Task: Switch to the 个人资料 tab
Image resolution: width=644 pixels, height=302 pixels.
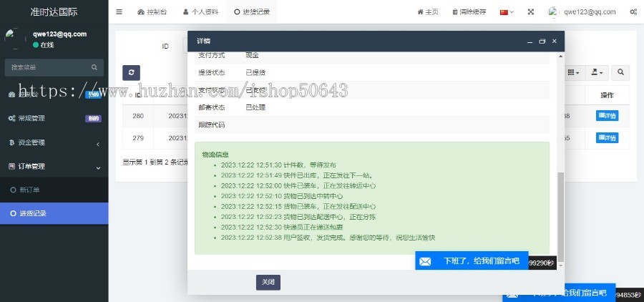Action: [x=200, y=12]
